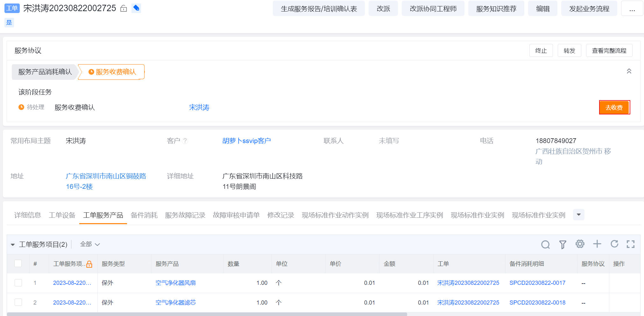Viewport: 644px width, 316px height.
Task: Select the 服务收费确认 stage
Action: pos(112,72)
